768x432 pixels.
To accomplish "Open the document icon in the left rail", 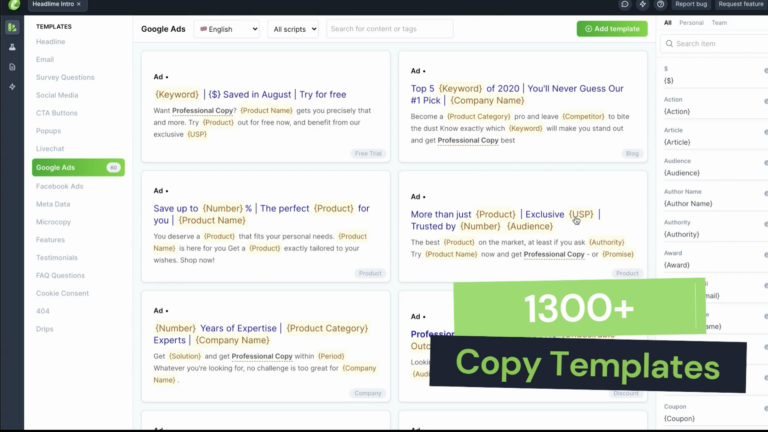I will 12,67.
